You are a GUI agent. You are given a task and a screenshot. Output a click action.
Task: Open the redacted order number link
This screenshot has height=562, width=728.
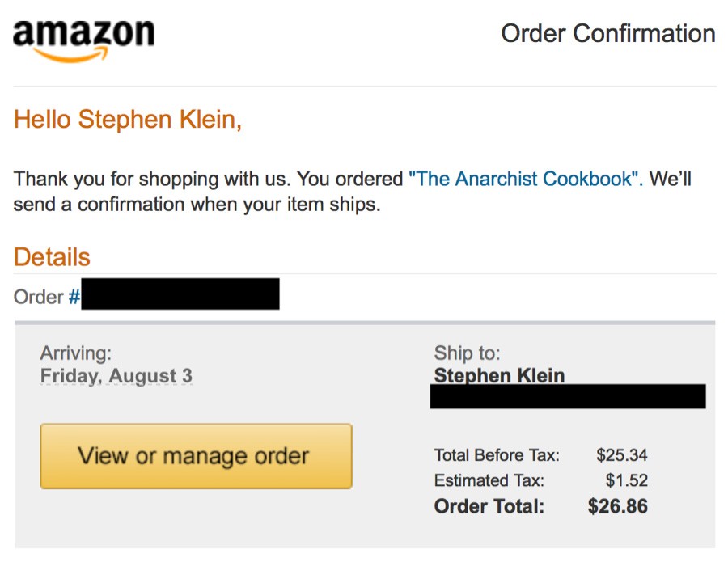click(180, 294)
